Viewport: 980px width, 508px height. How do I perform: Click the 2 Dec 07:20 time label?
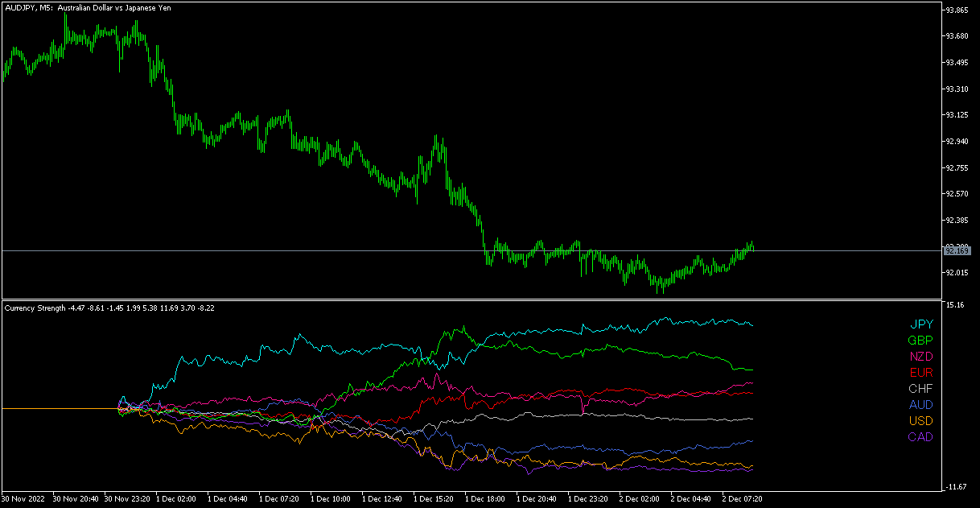point(741,499)
